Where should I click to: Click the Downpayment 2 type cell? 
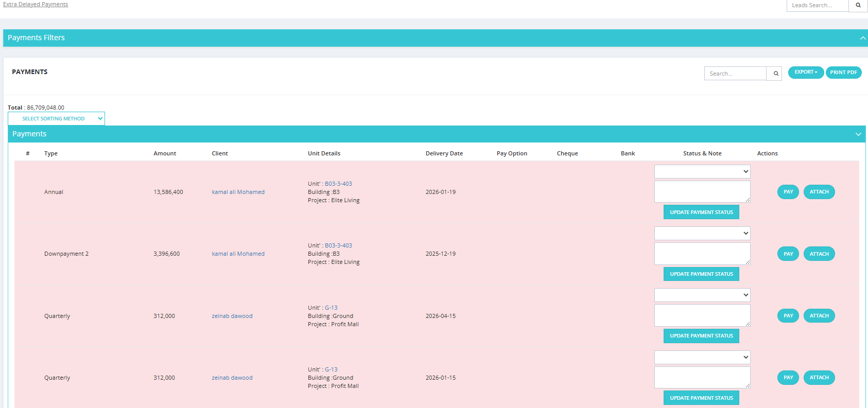66,254
